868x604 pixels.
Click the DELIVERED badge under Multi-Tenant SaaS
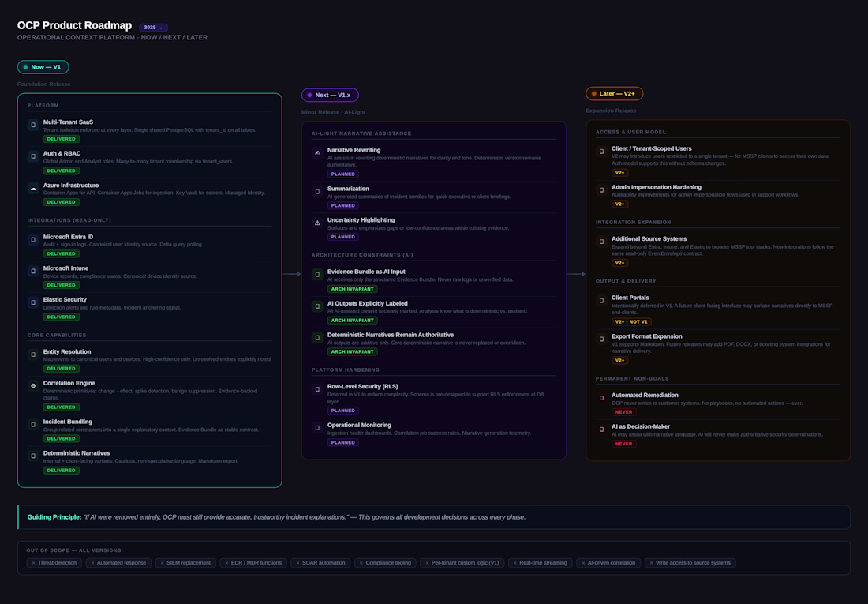click(x=62, y=139)
